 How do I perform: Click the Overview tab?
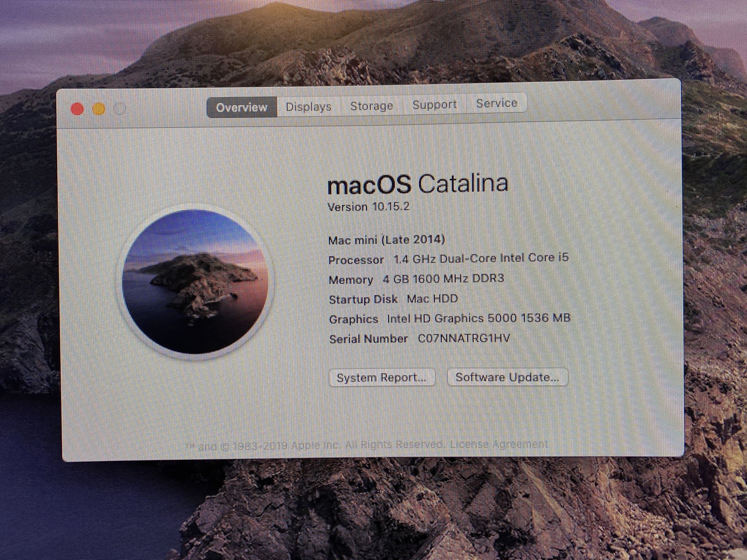tap(242, 108)
